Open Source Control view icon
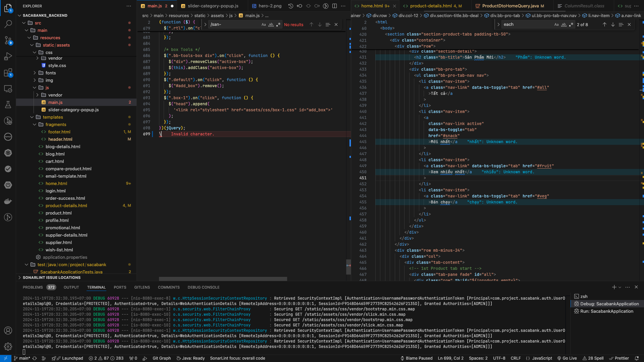 8,40
